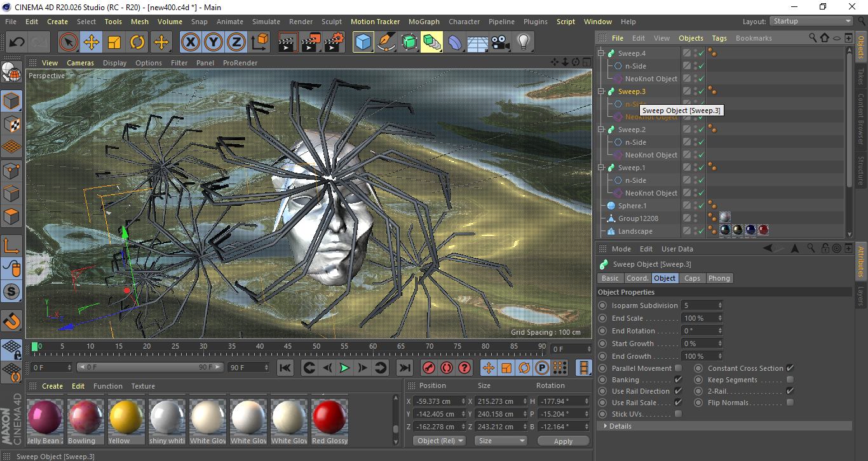This screenshot has width=868, height=461.
Task: Toggle Parallel Movement checkbox
Action: pyautogui.click(x=678, y=368)
